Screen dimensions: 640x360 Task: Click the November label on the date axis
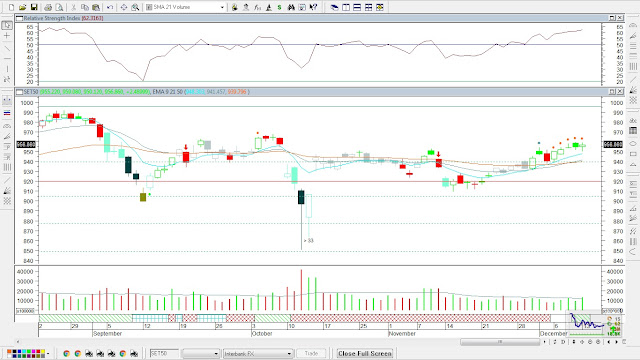point(402,333)
